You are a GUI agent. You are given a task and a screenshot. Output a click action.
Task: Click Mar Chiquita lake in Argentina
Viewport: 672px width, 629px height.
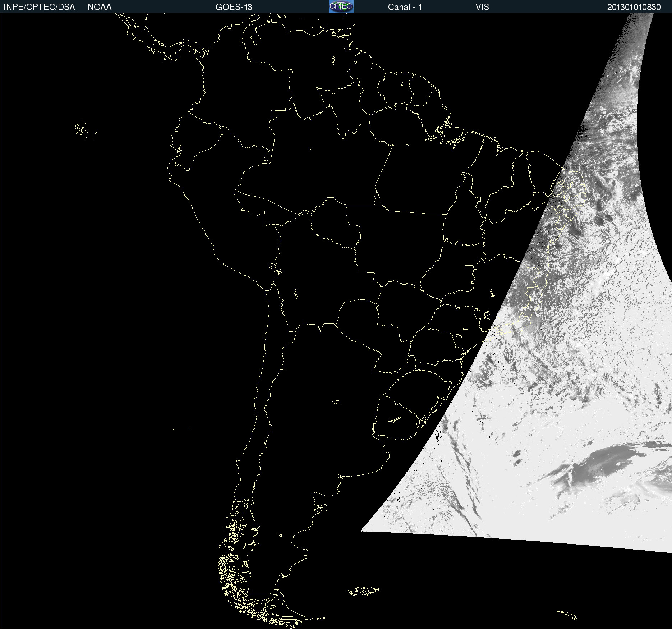pyautogui.click(x=336, y=402)
